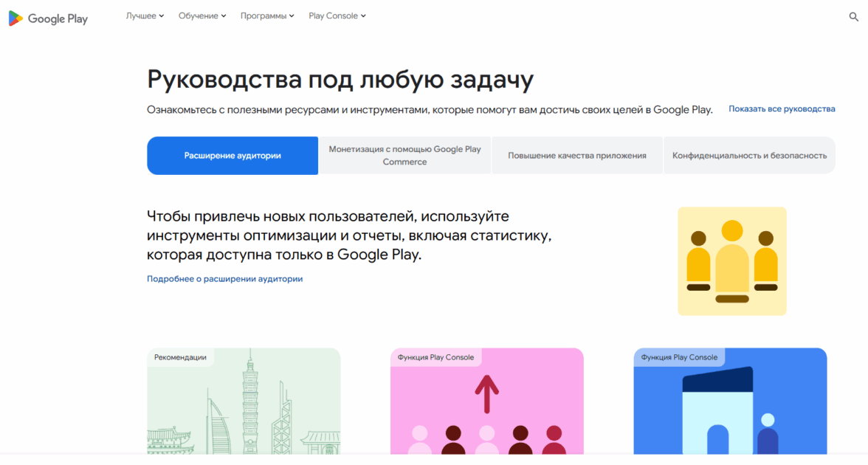Expand the Обучение dropdown menu
The width and height of the screenshot is (868, 465).
click(202, 15)
